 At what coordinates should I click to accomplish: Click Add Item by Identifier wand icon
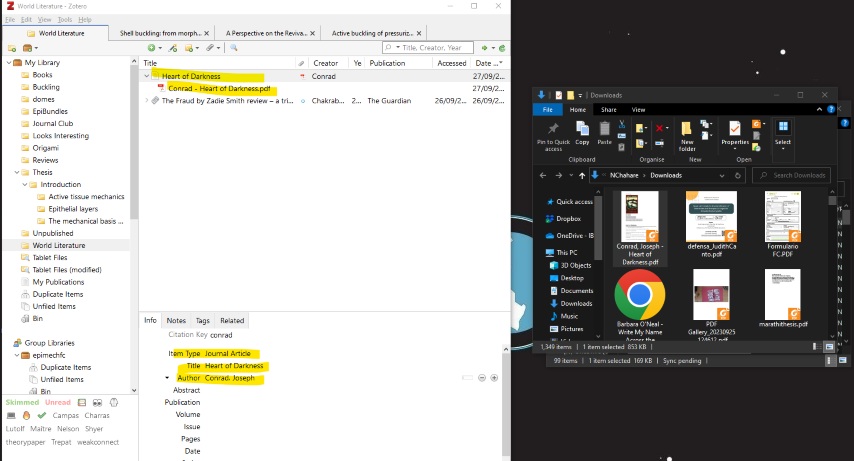click(x=173, y=48)
